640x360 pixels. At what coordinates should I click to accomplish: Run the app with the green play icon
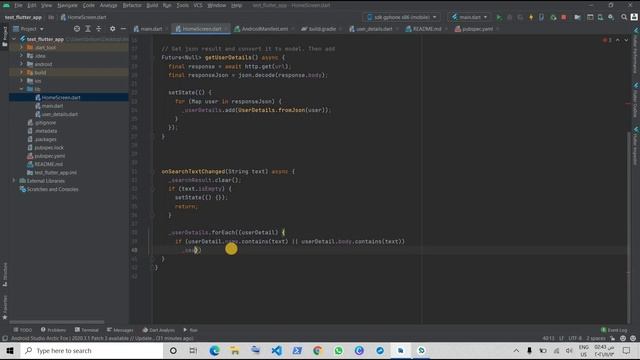499,17
